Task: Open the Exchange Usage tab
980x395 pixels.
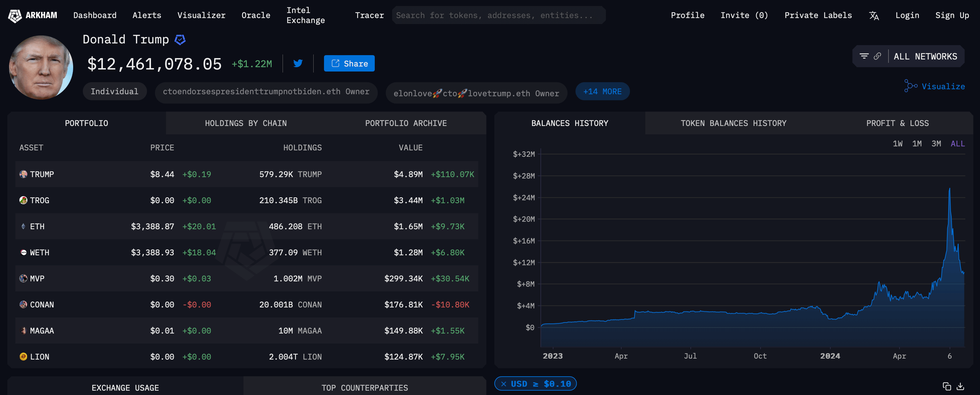Action: [125, 387]
